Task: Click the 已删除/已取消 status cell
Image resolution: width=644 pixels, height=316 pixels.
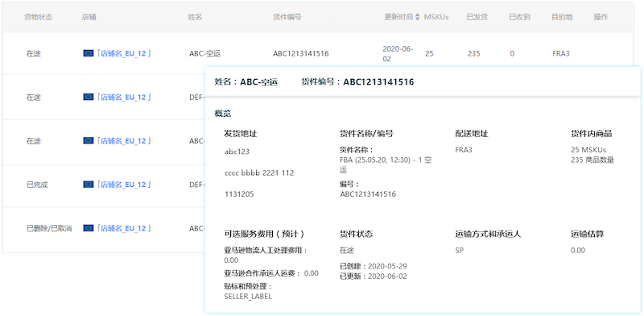Action: (49, 228)
